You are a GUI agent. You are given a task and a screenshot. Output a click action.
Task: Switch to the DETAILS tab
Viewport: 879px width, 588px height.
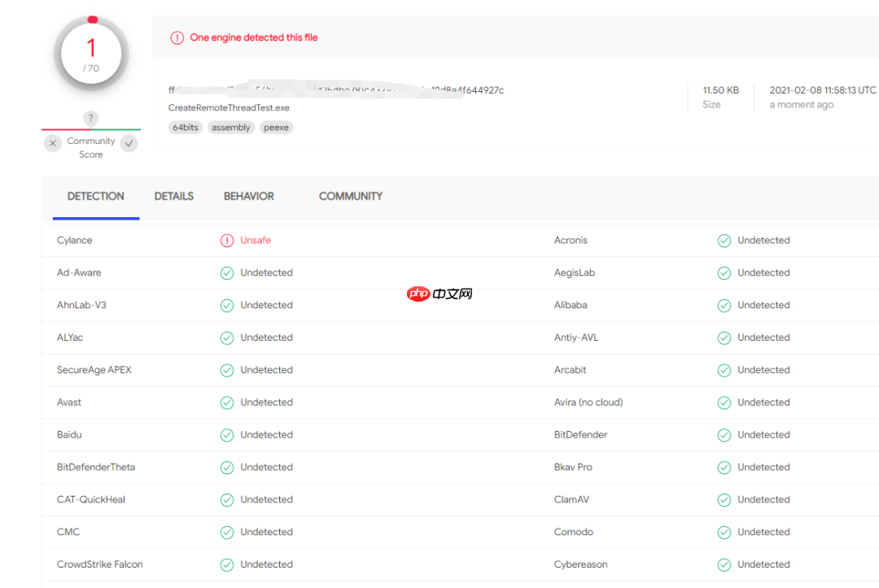tap(174, 197)
